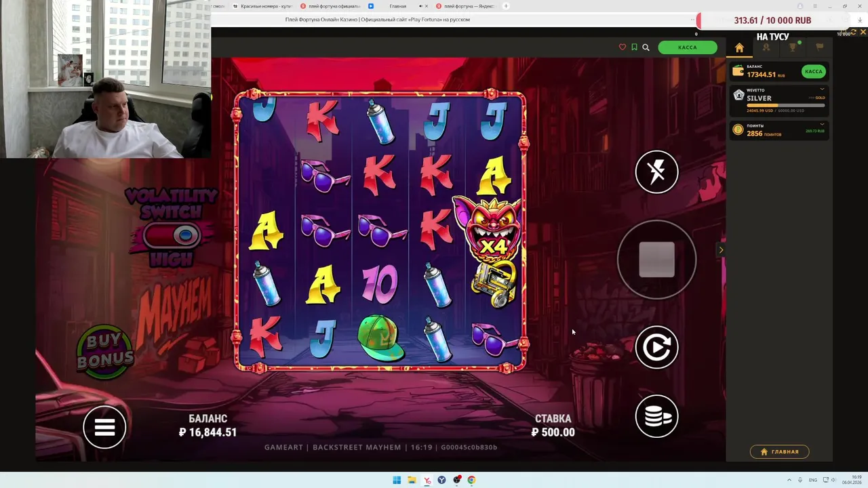868x488 pixels.
Task: Collapse the sidebar with the arrow
Action: pos(721,250)
